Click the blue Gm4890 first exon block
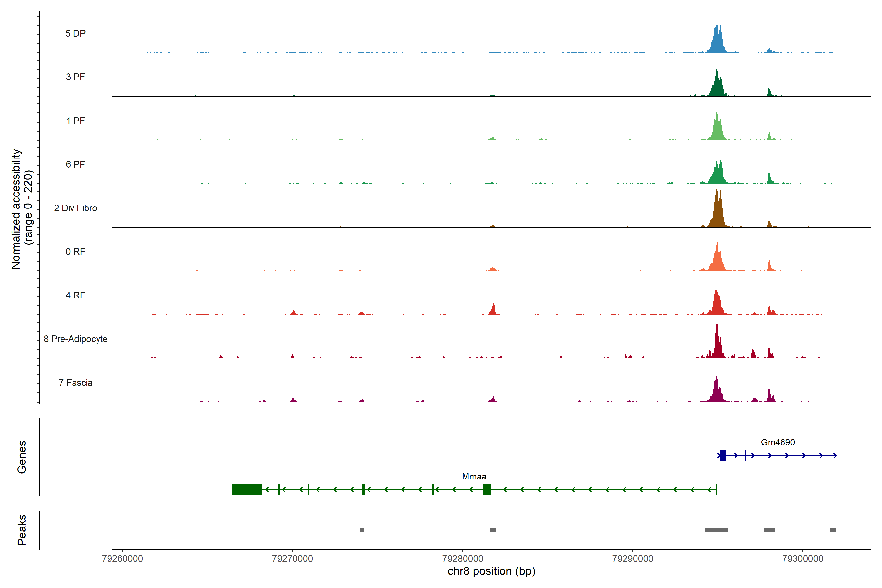This screenshot has width=882, height=588. (x=723, y=455)
